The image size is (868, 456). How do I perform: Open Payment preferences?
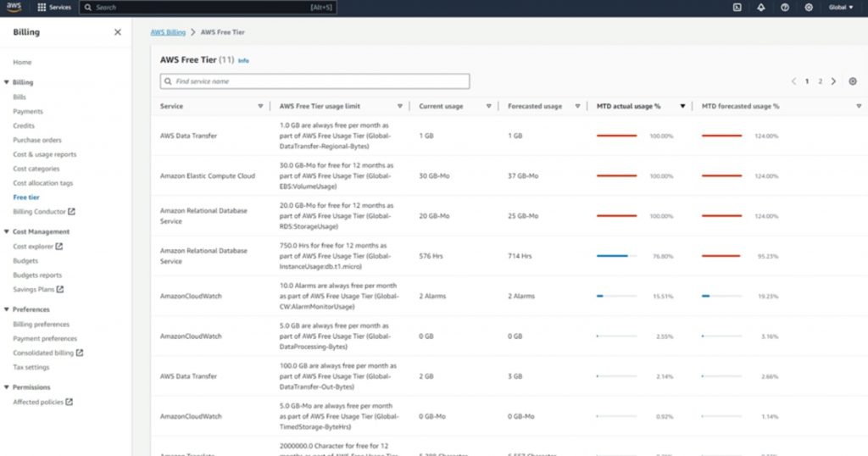click(x=45, y=339)
